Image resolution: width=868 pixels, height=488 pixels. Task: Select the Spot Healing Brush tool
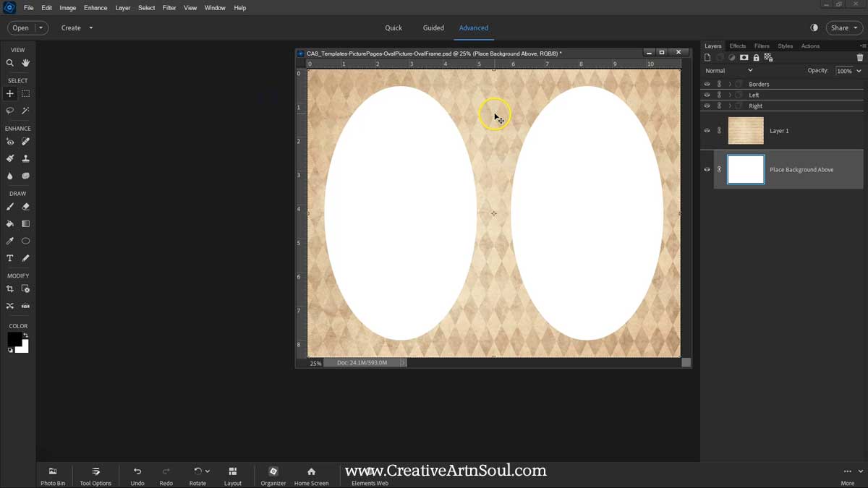coord(26,142)
